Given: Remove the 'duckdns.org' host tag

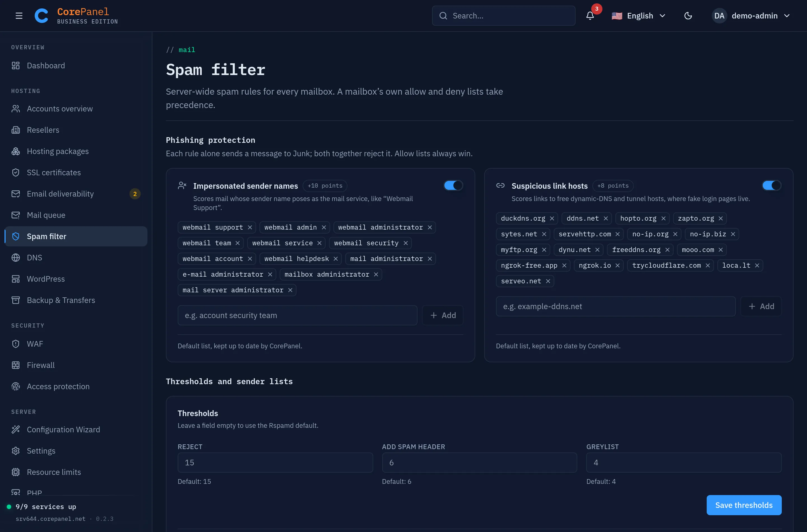Looking at the screenshot, I should pyautogui.click(x=552, y=218).
